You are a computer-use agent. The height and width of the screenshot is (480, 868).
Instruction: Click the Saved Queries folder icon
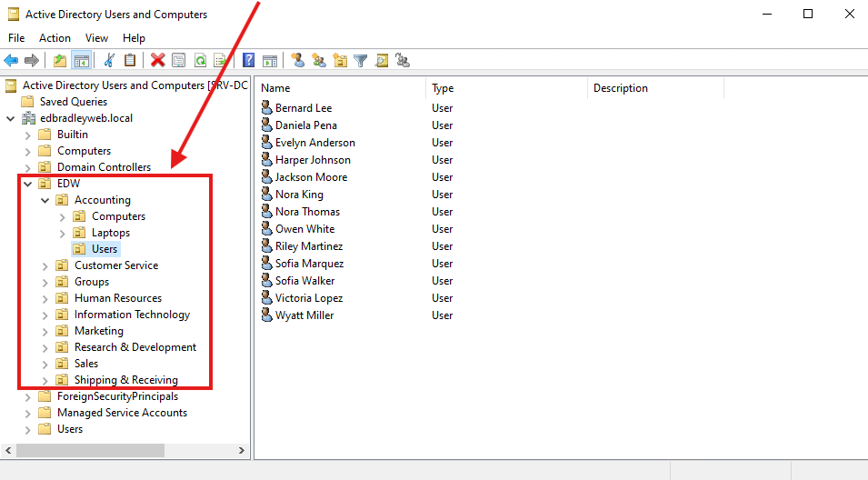tap(27, 101)
